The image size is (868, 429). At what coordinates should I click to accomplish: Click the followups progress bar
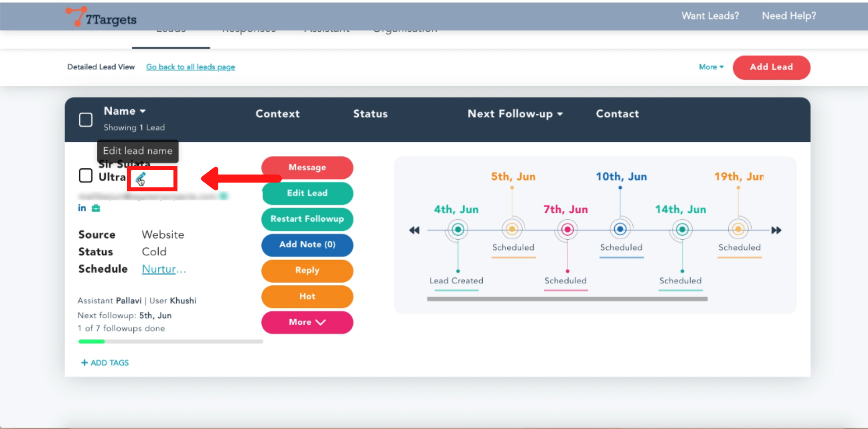[170, 341]
